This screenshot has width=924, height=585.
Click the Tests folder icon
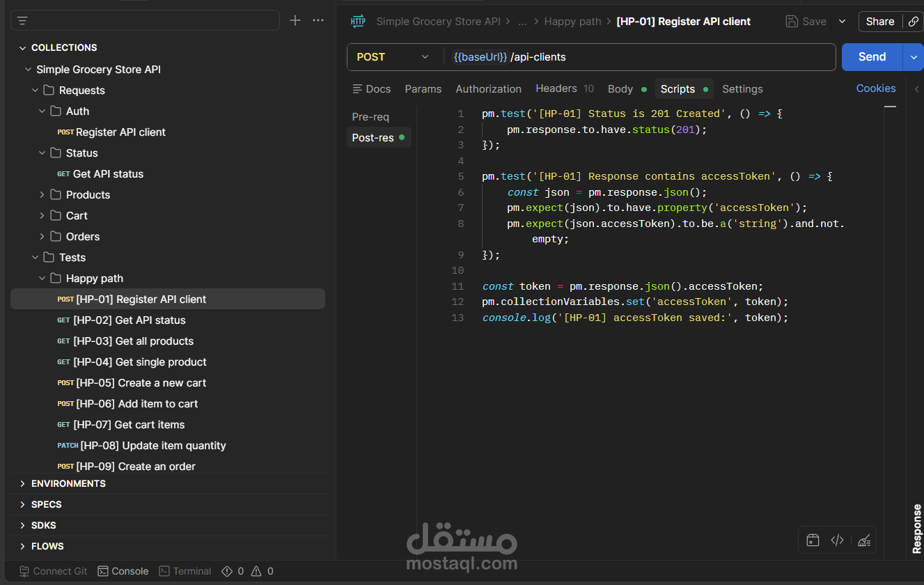tap(49, 258)
